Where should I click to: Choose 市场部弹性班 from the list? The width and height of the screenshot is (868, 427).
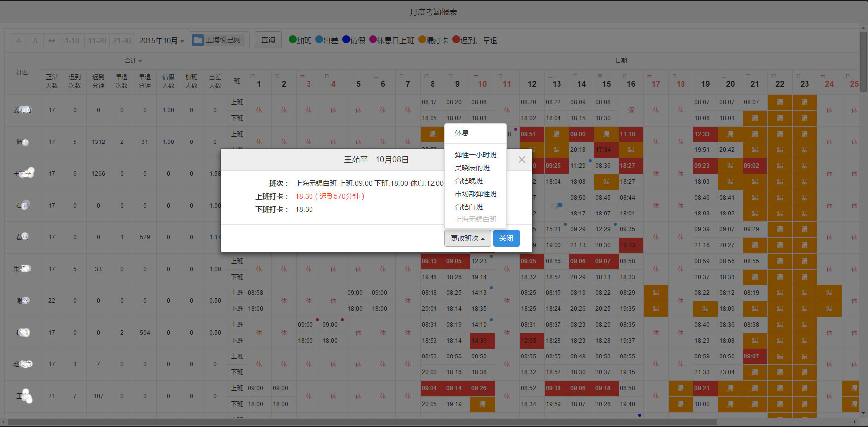coord(475,194)
